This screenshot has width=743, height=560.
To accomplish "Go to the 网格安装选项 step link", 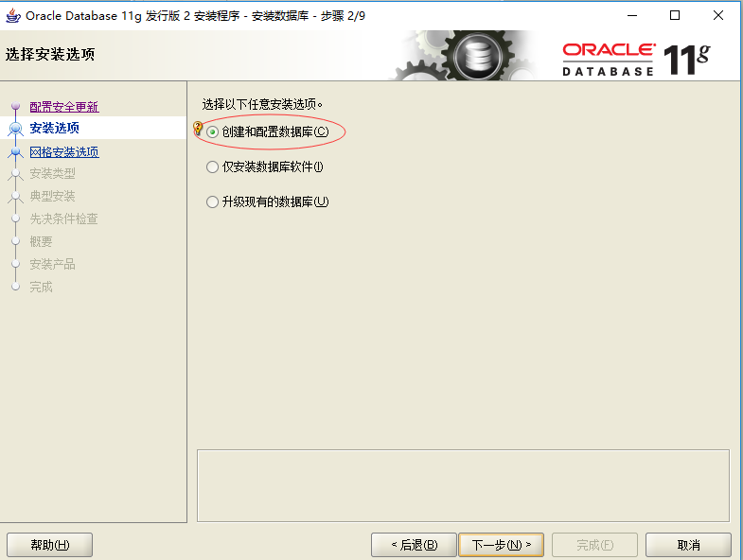I will pyautogui.click(x=64, y=152).
